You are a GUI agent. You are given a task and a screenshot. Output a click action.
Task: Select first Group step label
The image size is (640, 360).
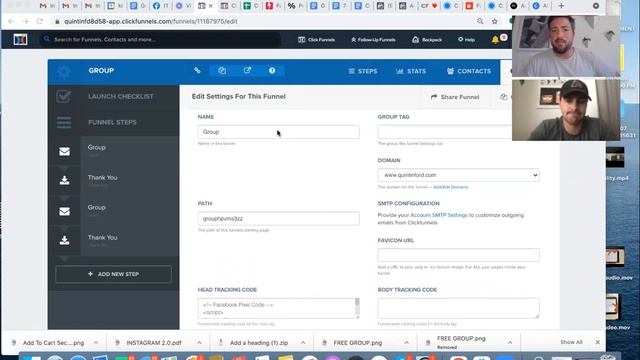97,147
